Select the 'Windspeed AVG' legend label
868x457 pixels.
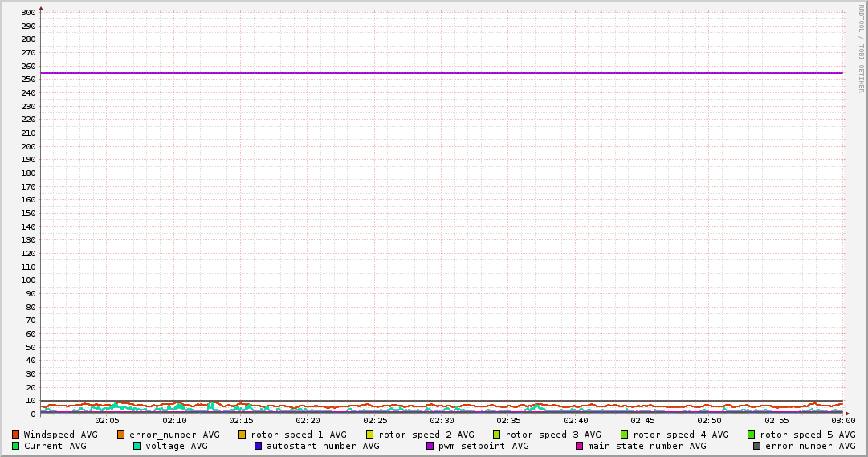pos(61,435)
